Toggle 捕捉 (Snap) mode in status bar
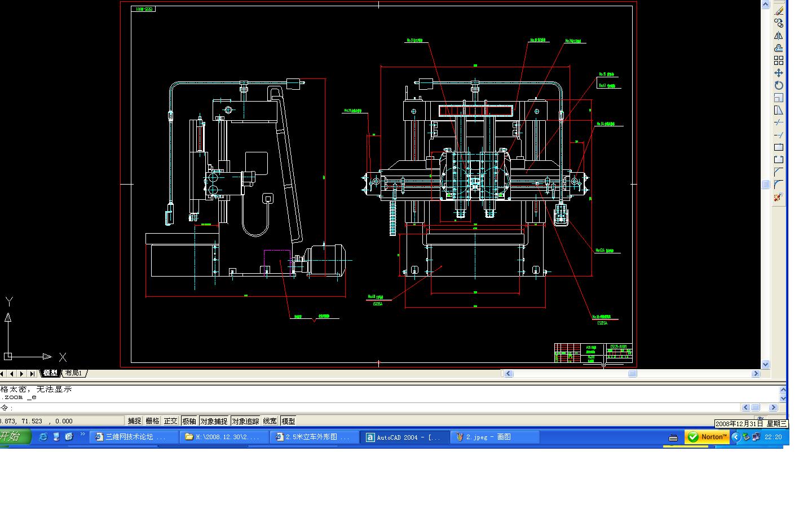Screen dimensions: 812x508 134,421
